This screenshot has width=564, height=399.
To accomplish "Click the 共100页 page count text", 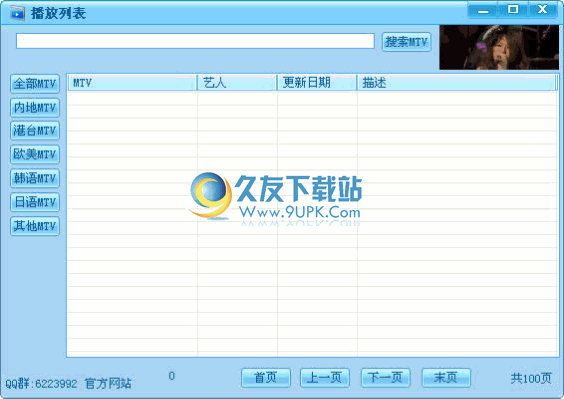I will 531,378.
